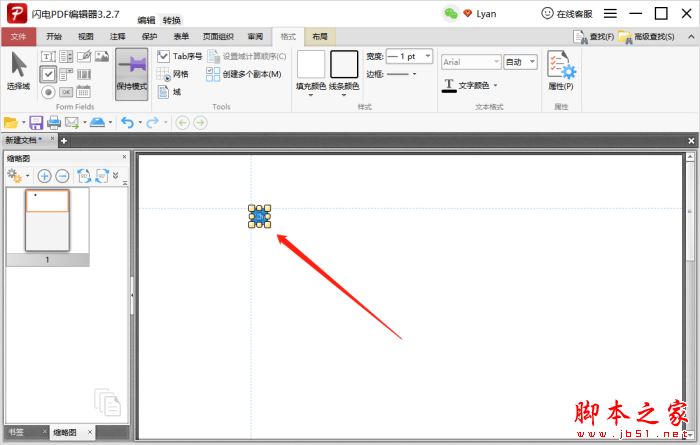Add a new document tab with plus
Image resolution: width=700 pixels, height=445 pixels.
point(64,141)
